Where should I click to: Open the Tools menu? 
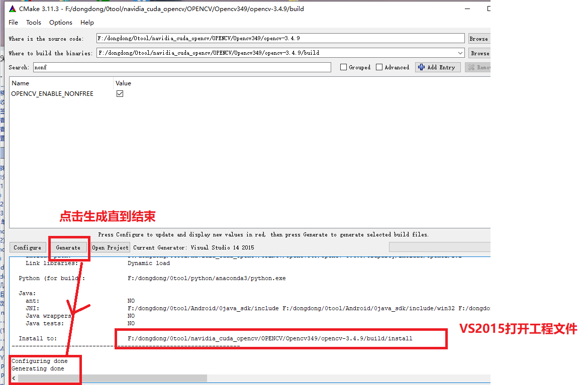tap(33, 23)
